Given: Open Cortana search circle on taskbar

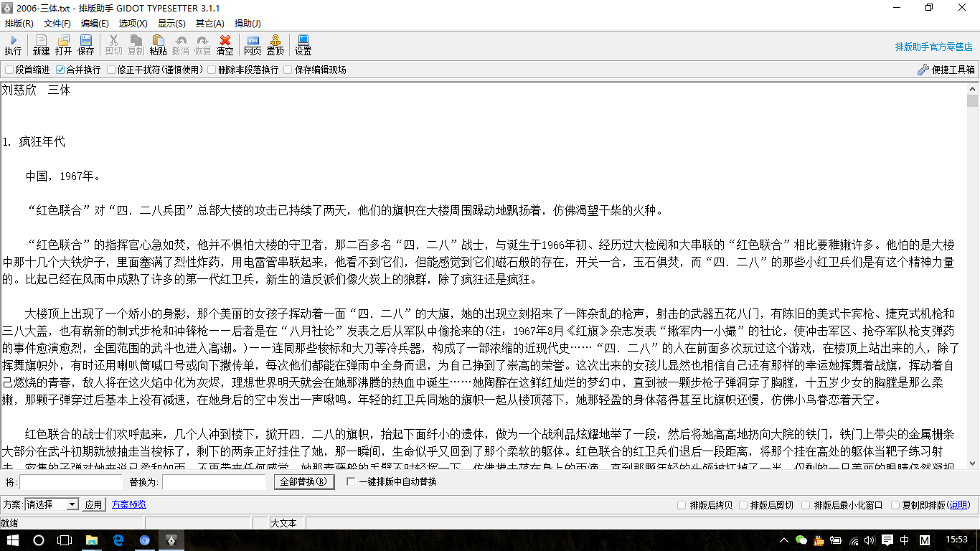Looking at the screenshot, I should point(39,540).
